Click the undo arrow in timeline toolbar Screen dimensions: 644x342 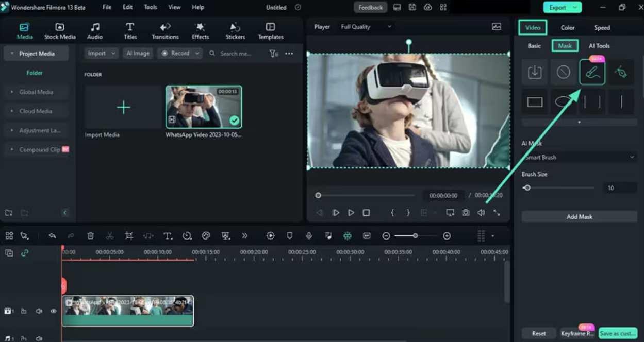pos(52,235)
